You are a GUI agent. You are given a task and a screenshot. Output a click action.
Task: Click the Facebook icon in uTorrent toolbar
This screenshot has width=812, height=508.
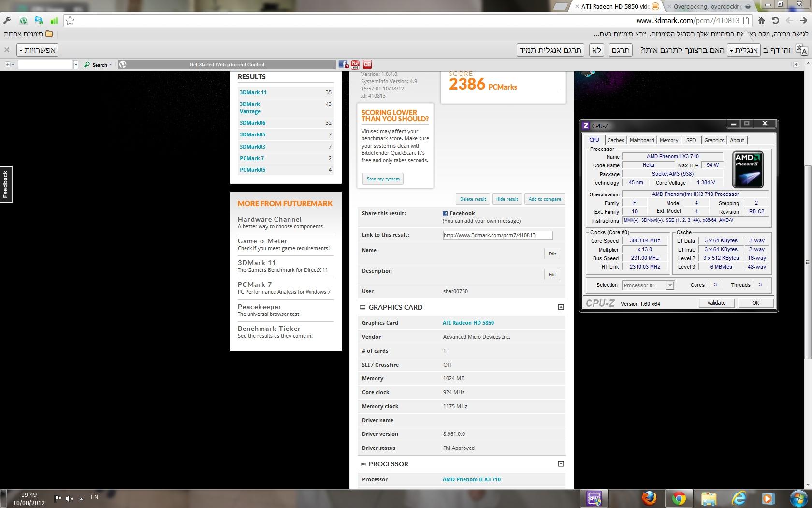[343, 64]
